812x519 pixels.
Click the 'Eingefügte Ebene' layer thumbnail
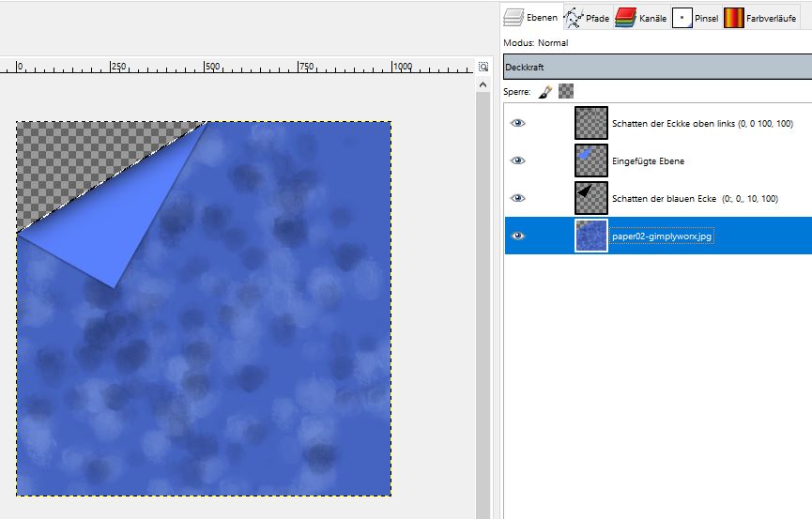coord(591,160)
